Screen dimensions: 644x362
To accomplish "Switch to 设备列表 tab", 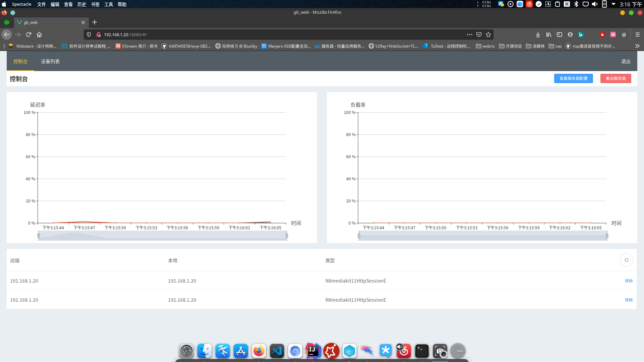I will coord(50,61).
